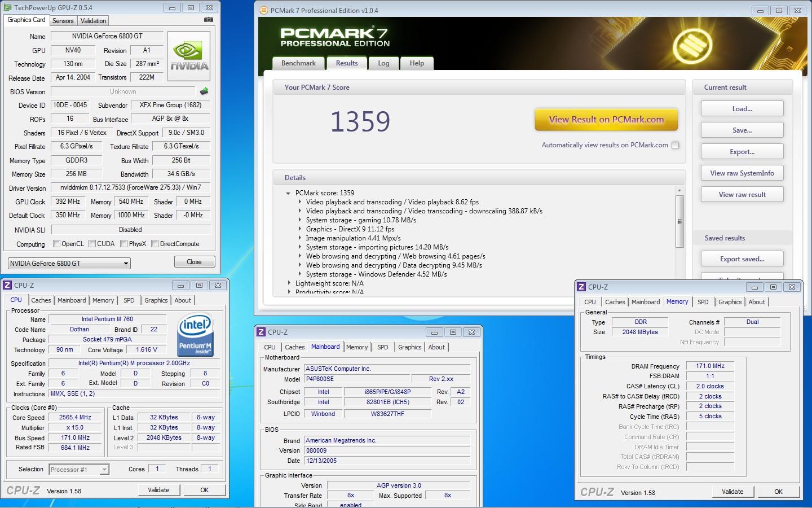Click the Export... button
Screen dimensions: 812x508
pyautogui.click(x=742, y=152)
